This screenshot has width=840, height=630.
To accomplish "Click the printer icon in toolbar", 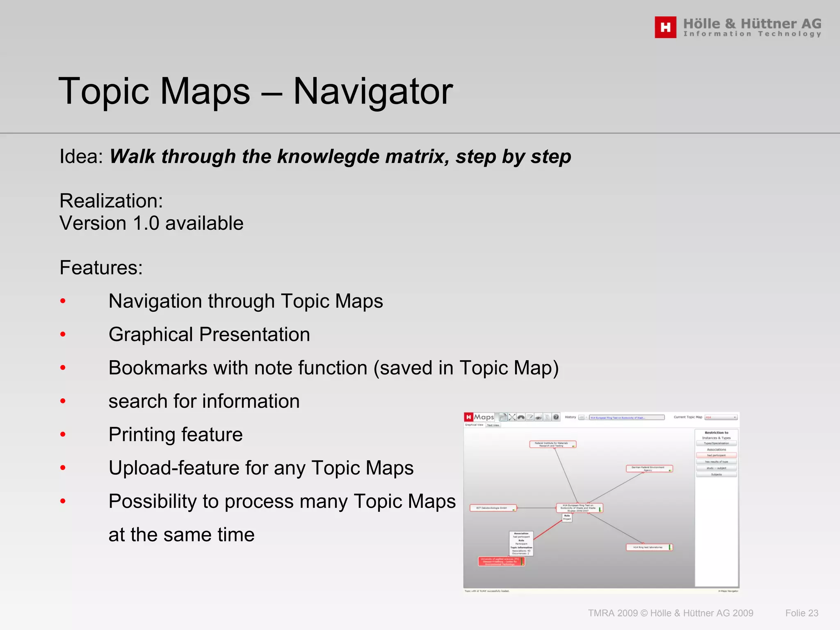I will pyautogui.click(x=538, y=417).
